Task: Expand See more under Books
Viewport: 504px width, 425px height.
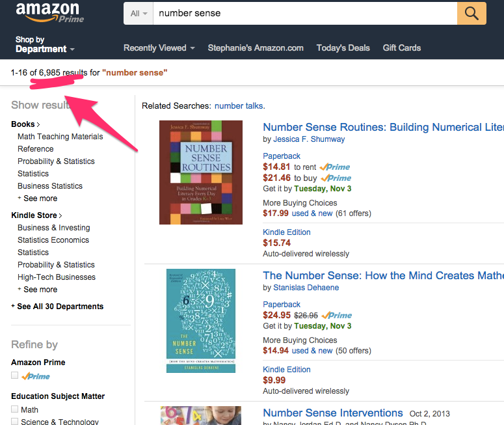Action: [x=40, y=199]
